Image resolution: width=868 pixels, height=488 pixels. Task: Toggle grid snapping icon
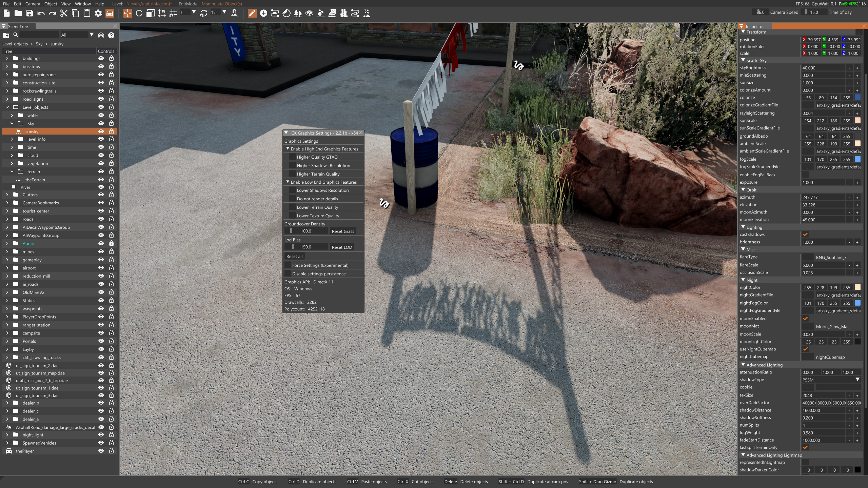[173, 13]
